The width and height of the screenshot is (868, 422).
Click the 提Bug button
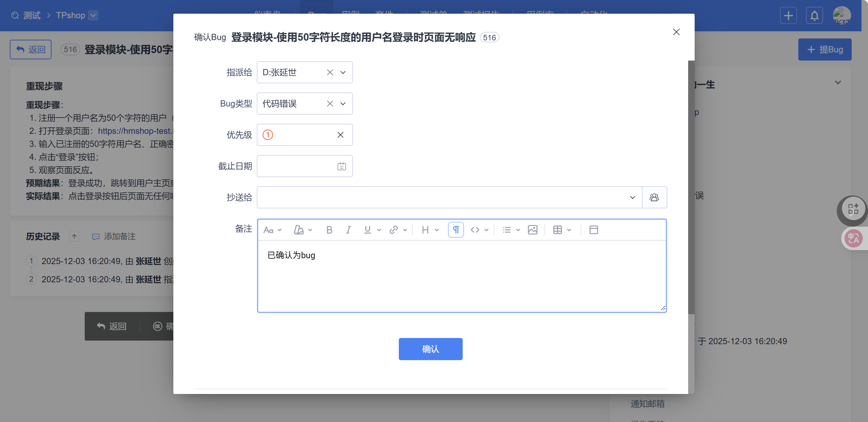tap(825, 49)
